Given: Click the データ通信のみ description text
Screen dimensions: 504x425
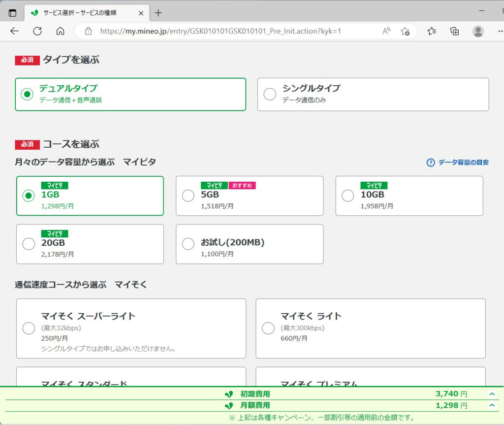Looking at the screenshot, I should 304,100.
